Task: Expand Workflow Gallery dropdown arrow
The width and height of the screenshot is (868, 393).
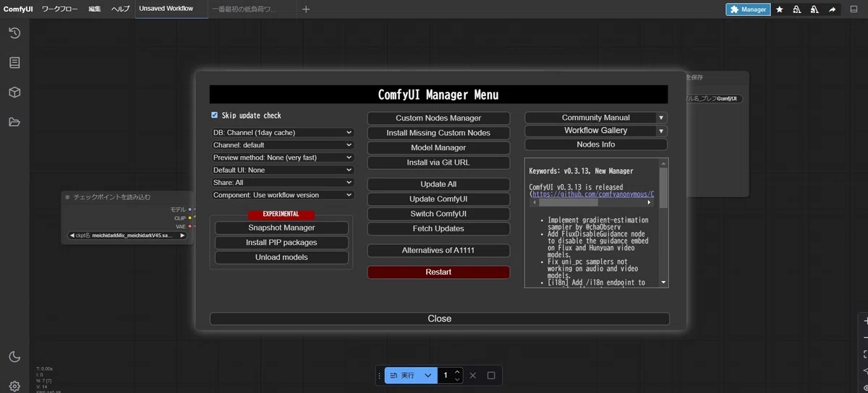Action: tap(660, 131)
